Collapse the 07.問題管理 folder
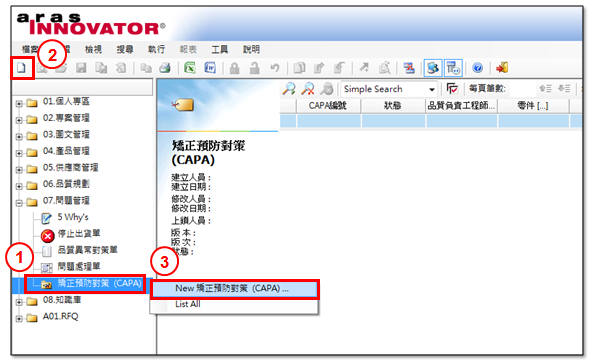 [19, 203]
